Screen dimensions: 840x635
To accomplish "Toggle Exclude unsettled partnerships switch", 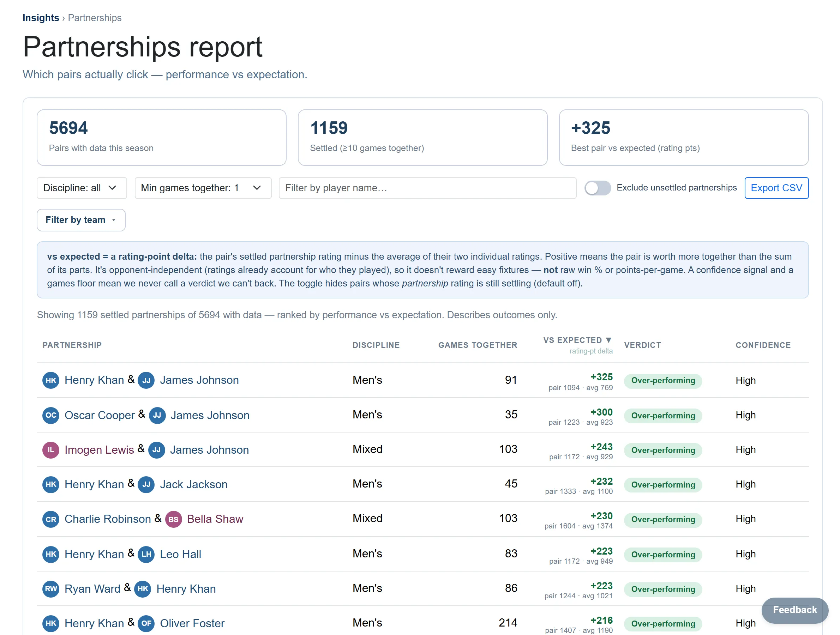I will (x=597, y=188).
